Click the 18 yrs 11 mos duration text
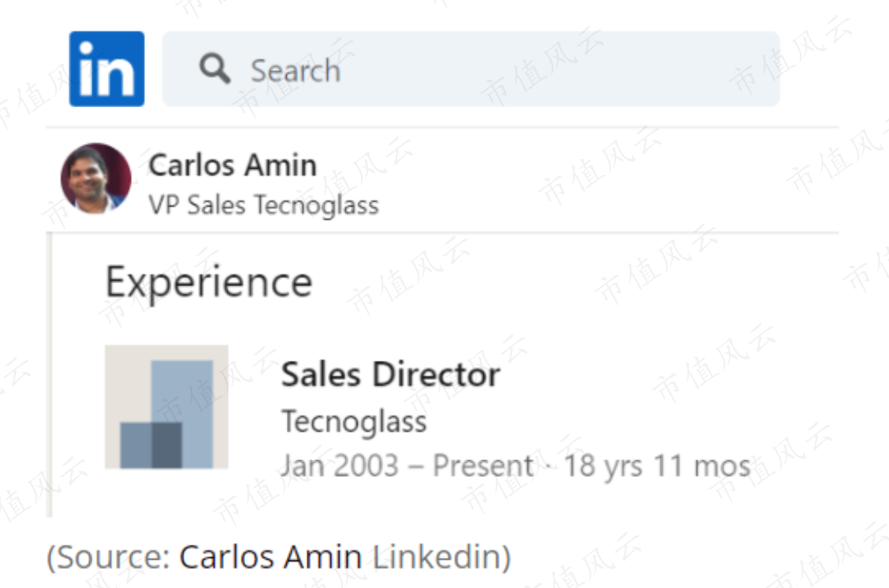 pyautogui.click(x=657, y=466)
